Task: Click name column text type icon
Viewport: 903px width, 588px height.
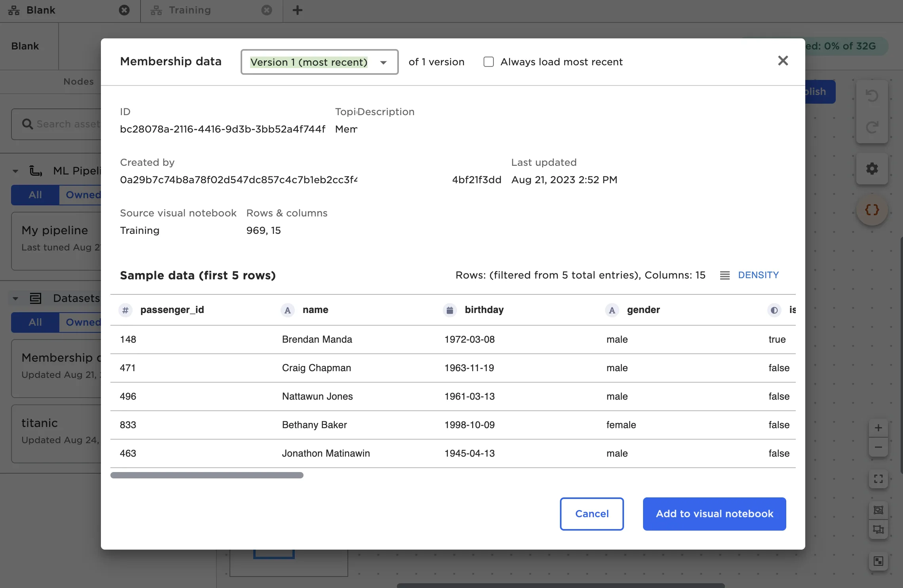Action: coord(288,310)
